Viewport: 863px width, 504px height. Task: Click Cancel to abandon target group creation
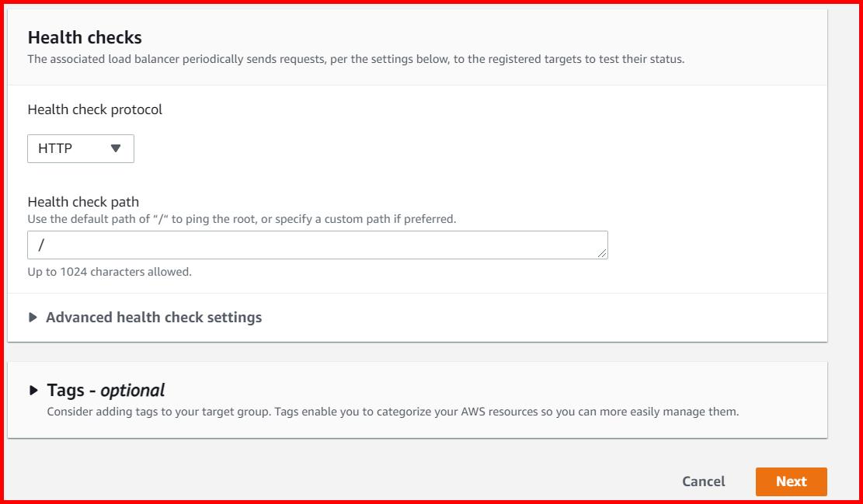[703, 481]
